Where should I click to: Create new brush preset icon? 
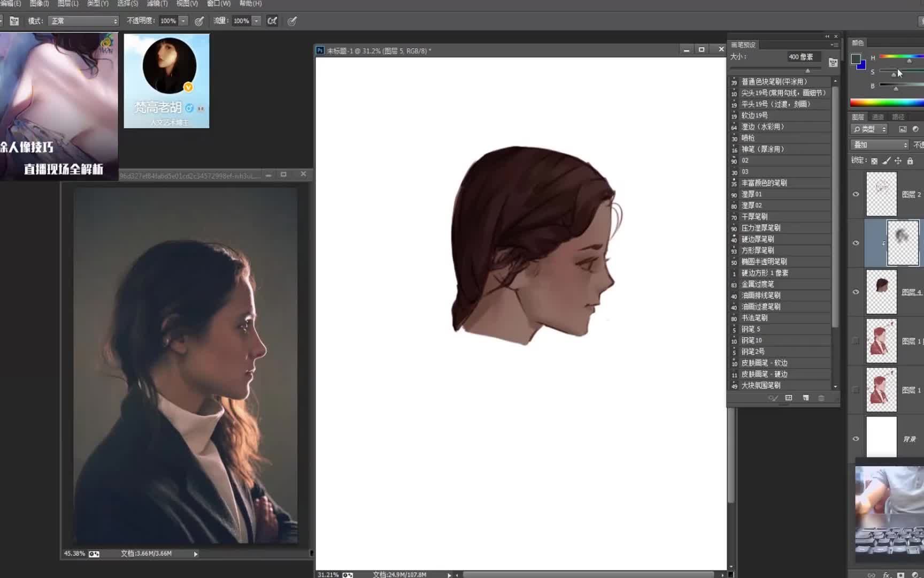coord(805,398)
